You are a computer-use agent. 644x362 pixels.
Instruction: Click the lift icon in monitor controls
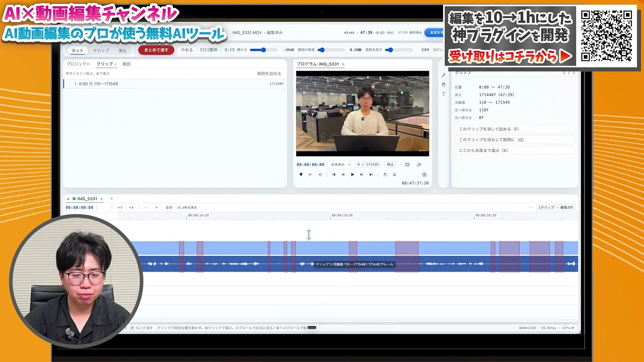pos(385,175)
